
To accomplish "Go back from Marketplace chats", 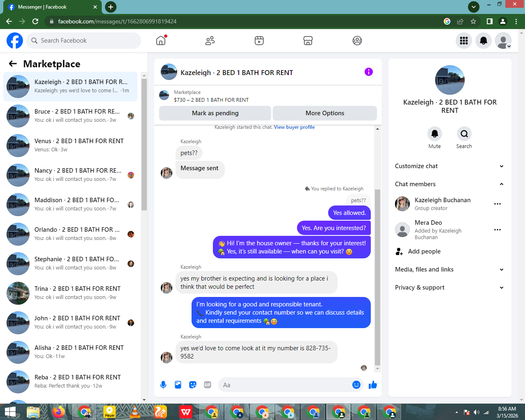I will coord(13,64).
